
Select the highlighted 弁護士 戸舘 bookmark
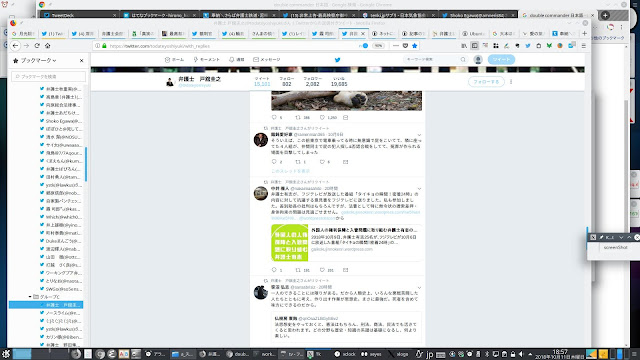(x=46, y=305)
